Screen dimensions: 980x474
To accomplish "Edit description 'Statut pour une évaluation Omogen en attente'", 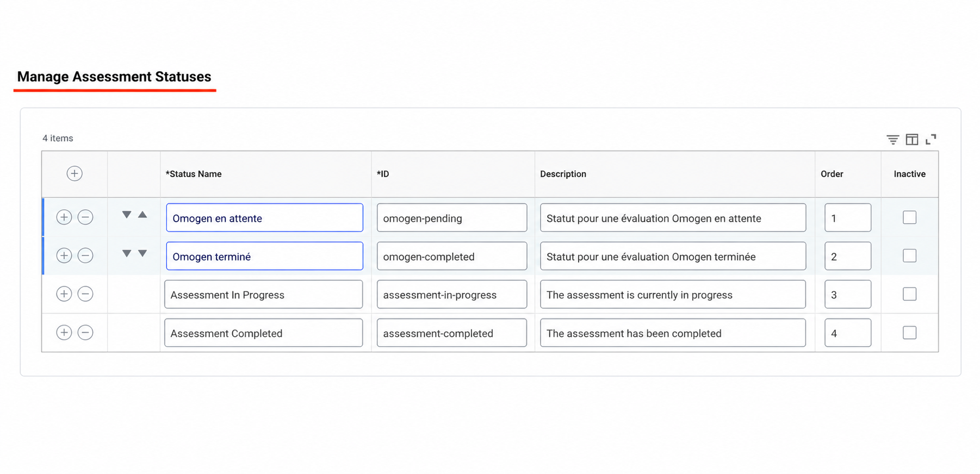I will pyautogui.click(x=673, y=217).
